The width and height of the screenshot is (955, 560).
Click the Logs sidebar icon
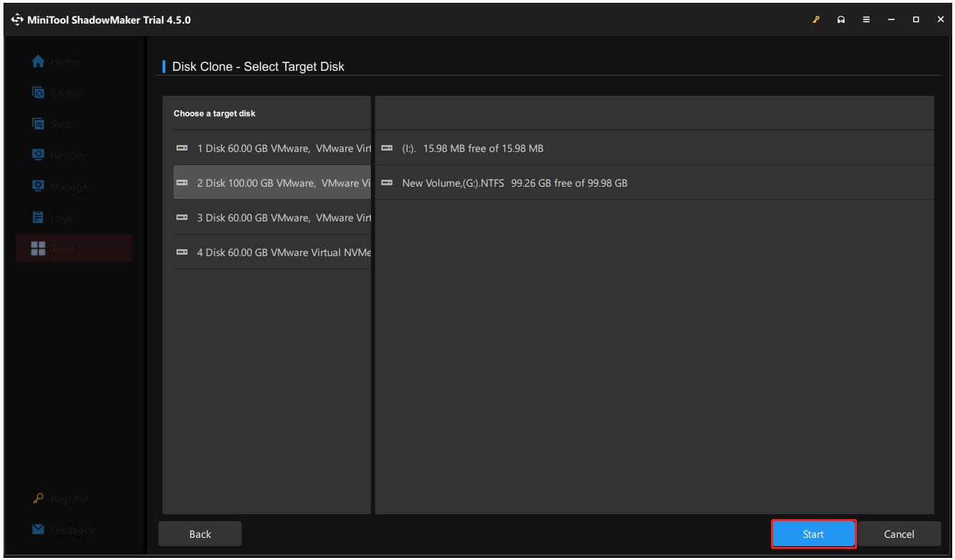click(x=39, y=217)
